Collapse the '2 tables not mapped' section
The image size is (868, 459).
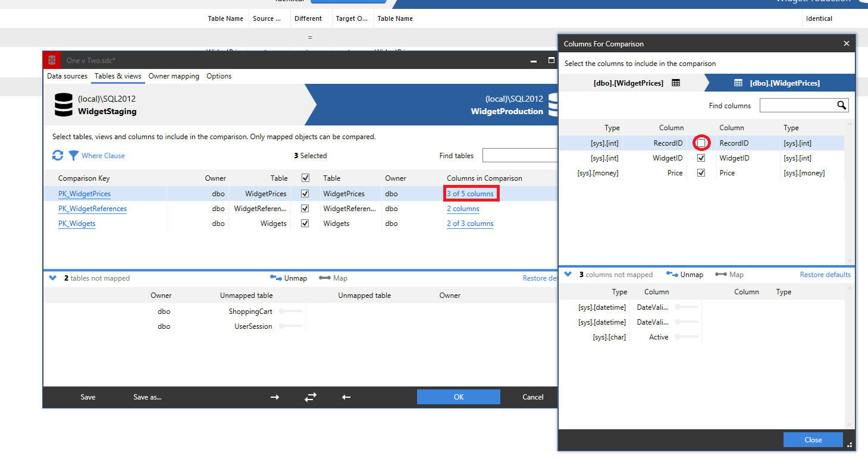(52, 277)
